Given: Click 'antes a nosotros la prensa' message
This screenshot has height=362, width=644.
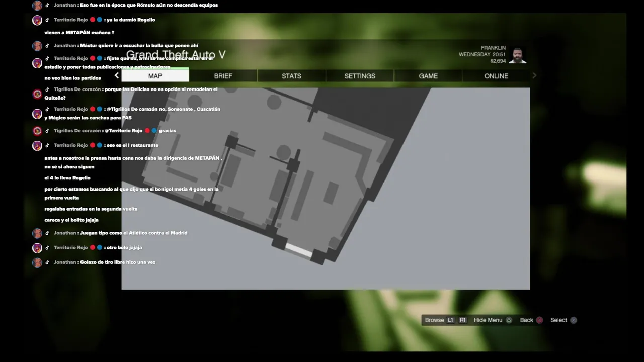Looking at the screenshot, I should point(133,162).
